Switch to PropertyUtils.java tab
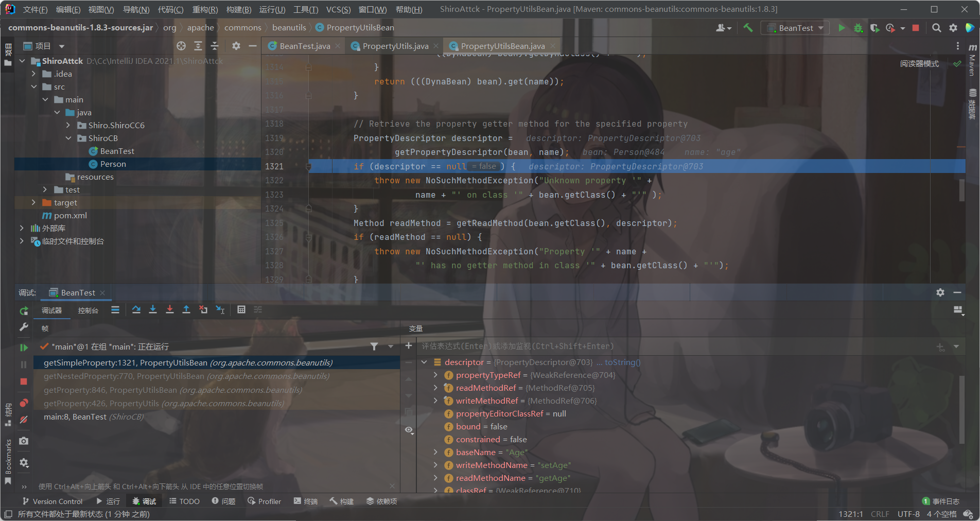980x521 pixels. [x=395, y=46]
